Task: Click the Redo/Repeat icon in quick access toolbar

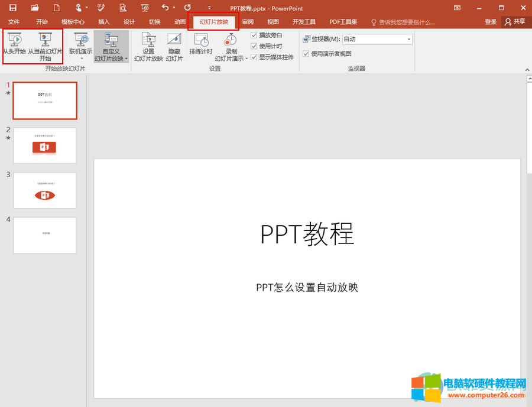Action: click(x=187, y=8)
